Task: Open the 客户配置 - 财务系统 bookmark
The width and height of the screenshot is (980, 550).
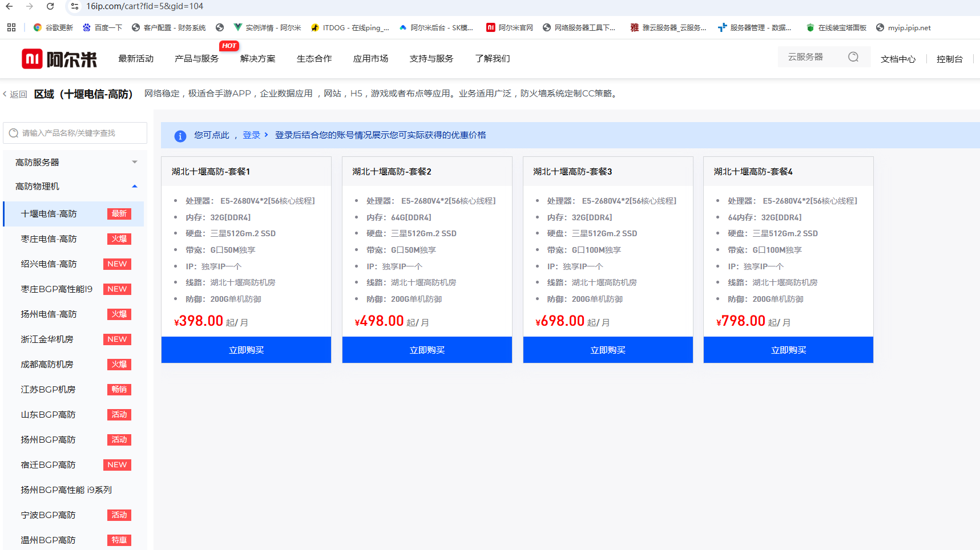Action: click(x=168, y=27)
